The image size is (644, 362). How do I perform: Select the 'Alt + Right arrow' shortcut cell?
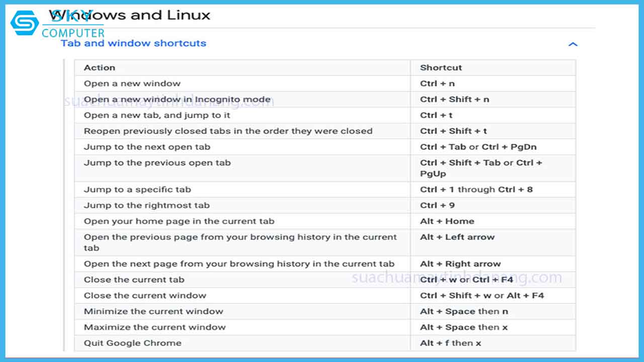493,264
